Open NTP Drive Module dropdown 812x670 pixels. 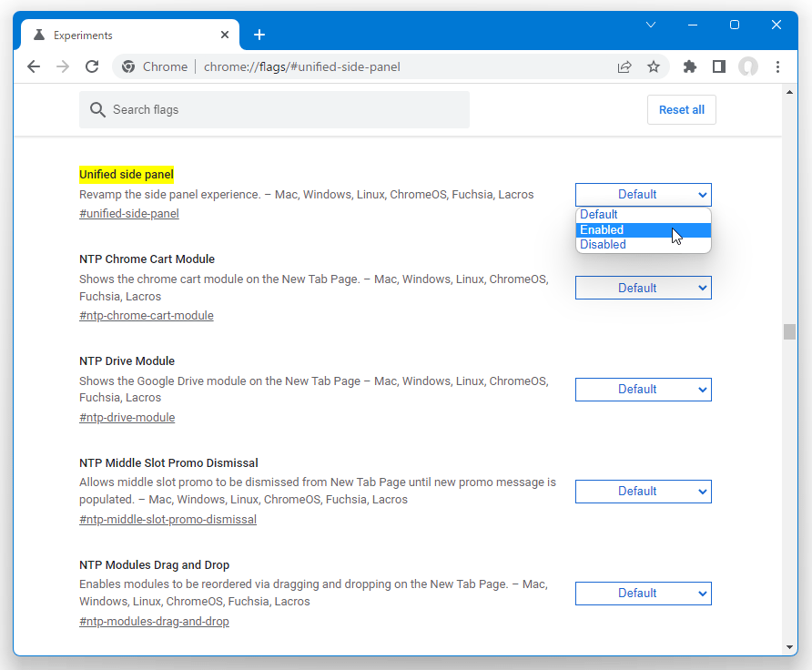[644, 390]
